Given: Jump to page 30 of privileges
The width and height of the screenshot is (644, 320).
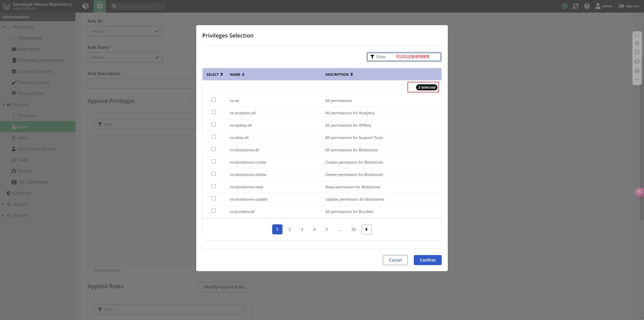Looking at the screenshot, I should pos(353,229).
